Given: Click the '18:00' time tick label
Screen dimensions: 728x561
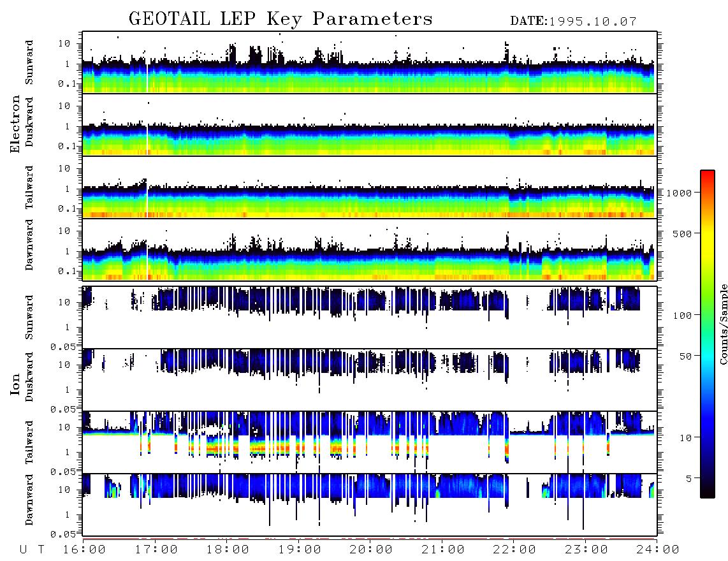Looking at the screenshot, I should [228, 550].
